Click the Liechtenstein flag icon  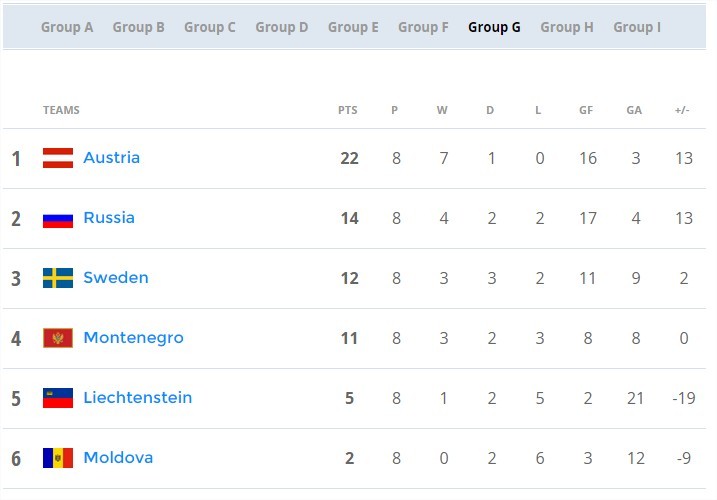pyautogui.click(x=58, y=398)
